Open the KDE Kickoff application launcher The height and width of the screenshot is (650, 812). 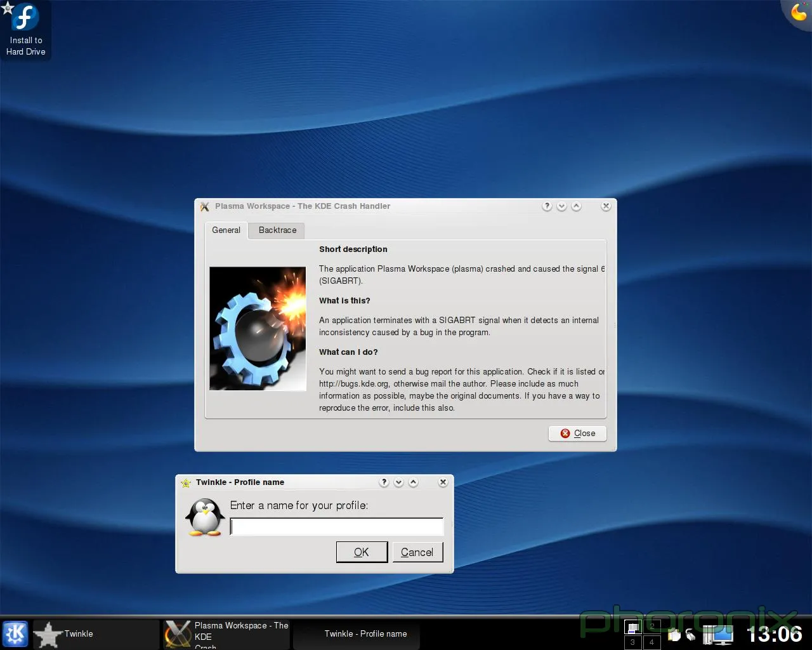tap(15, 633)
